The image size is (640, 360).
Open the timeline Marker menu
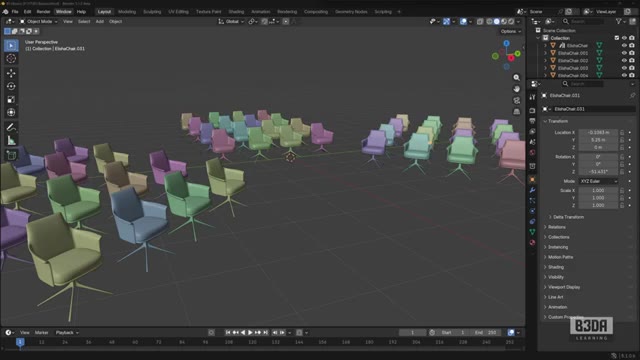point(41,333)
